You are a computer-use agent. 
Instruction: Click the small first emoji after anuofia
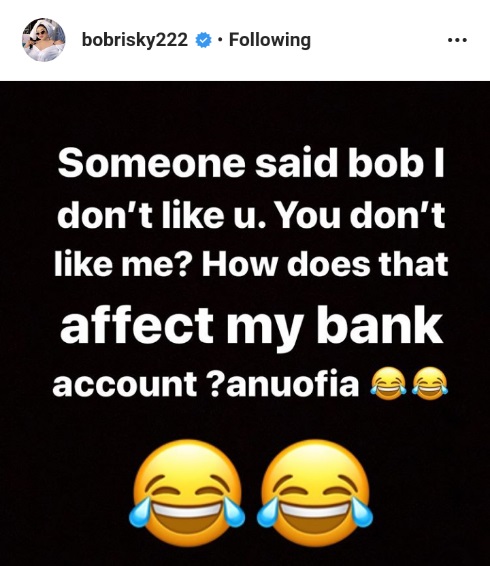pyautogui.click(x=387, y=383)
